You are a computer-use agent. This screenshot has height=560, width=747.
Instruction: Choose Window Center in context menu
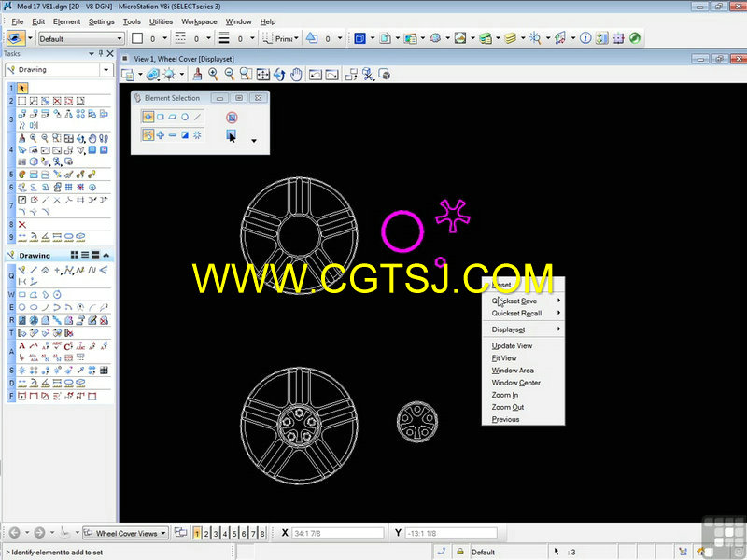523,383
